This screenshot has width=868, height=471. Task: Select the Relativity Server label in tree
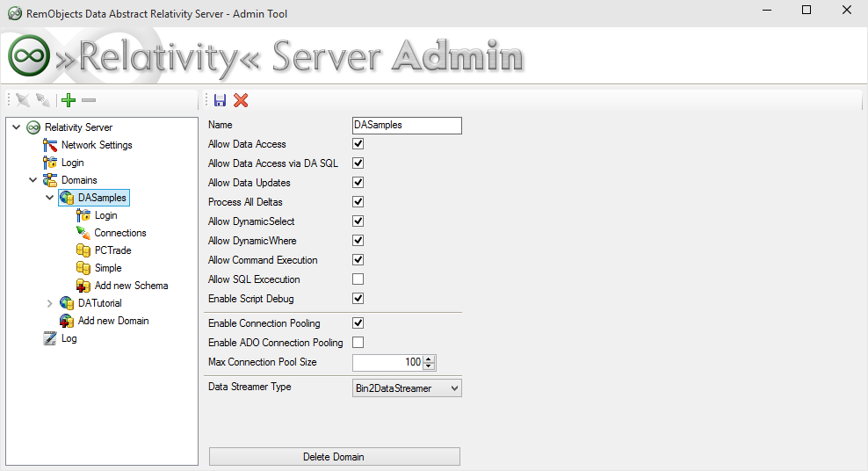click(78, 127)
